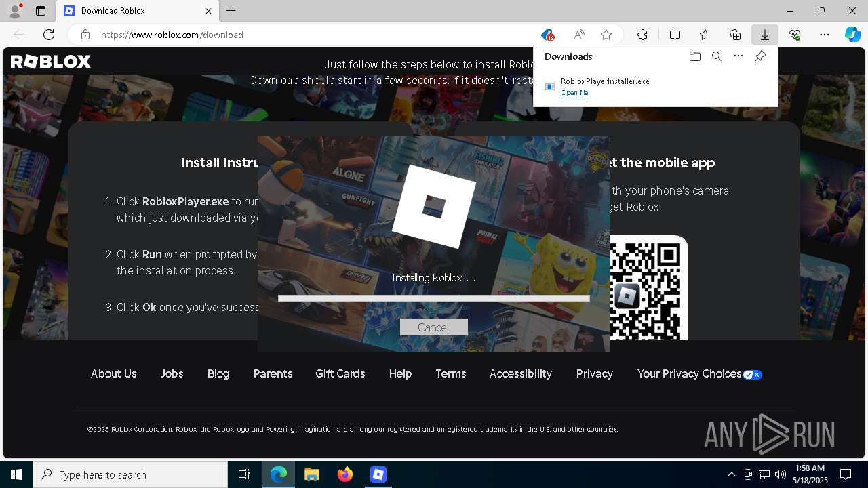Open more options in Downloads panel
The width and height of the screenshot is (868, 488).
(738, 56)
